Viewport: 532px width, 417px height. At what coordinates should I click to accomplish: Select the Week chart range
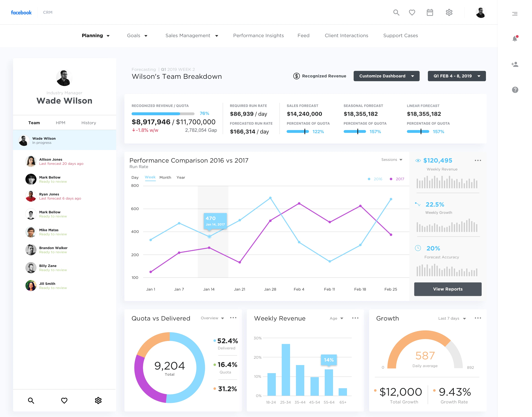click(150, 177)
